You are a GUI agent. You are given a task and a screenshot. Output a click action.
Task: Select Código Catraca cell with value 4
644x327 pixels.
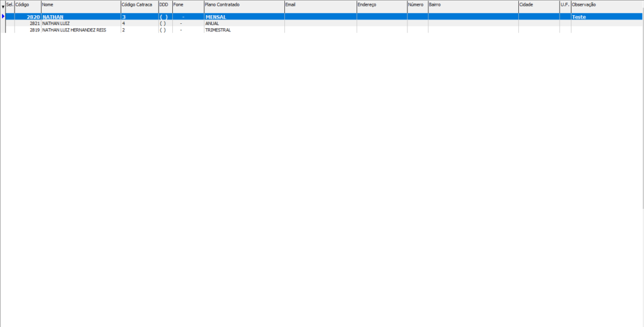[140, 23]
